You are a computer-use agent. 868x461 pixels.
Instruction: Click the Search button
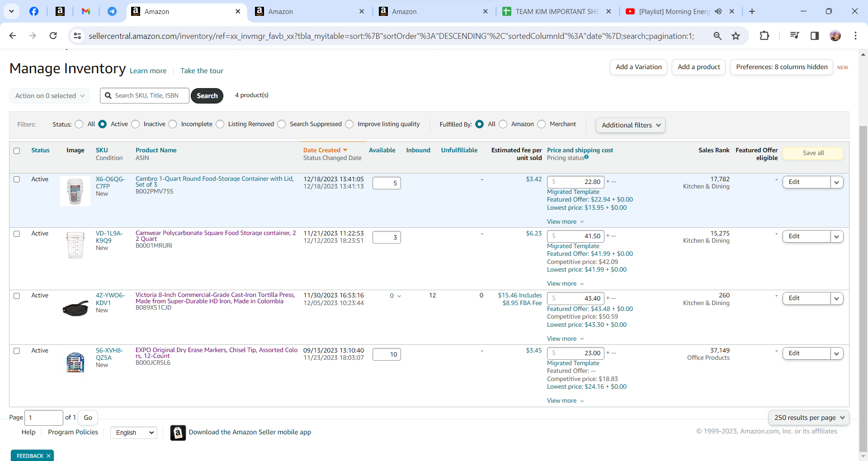click(x=207, y=95)
